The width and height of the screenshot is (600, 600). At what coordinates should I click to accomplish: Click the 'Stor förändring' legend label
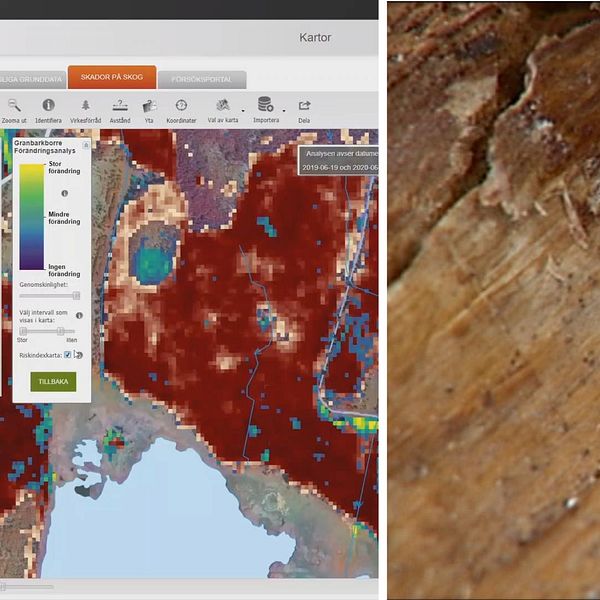pos(64,167)
